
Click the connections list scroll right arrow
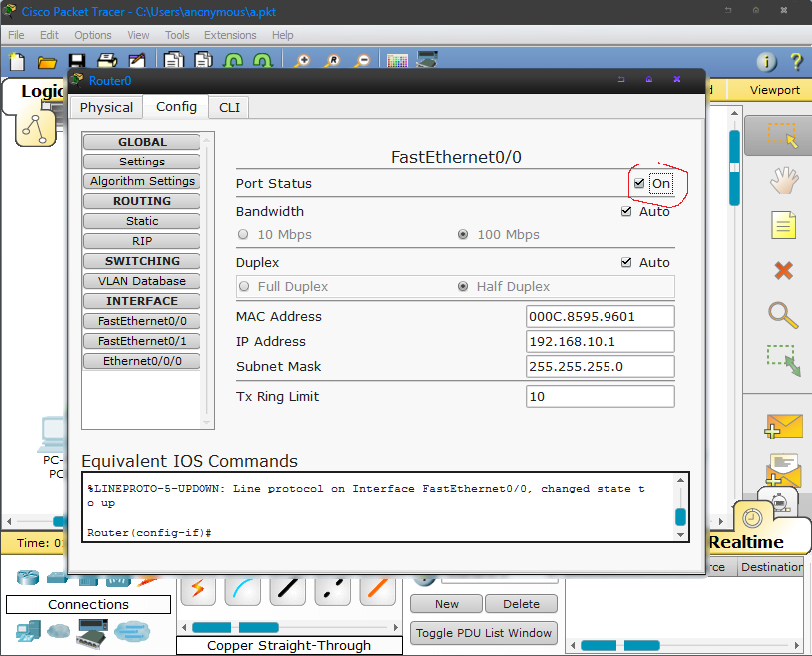tap(396, 627)
